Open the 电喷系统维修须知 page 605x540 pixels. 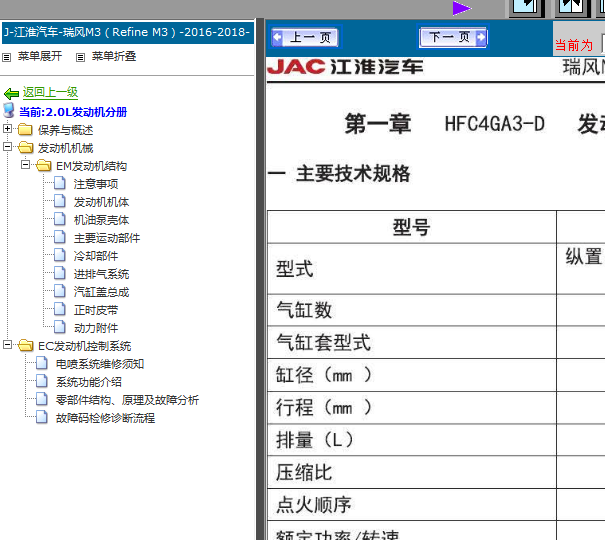tap(100, 364)
